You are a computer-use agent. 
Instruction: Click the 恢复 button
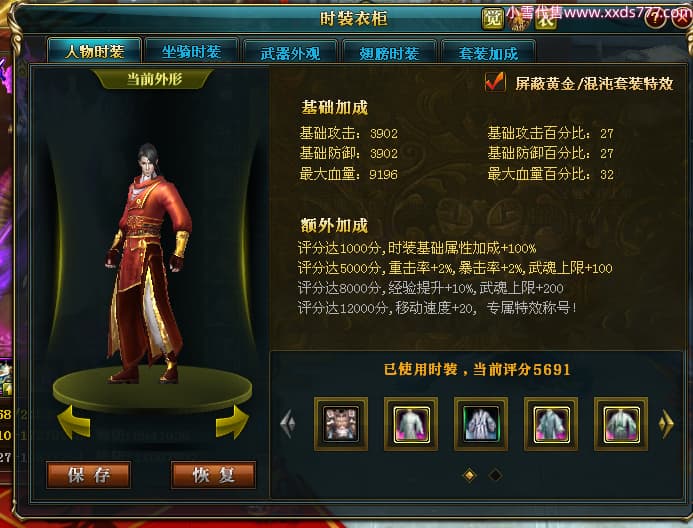(213, 475)
